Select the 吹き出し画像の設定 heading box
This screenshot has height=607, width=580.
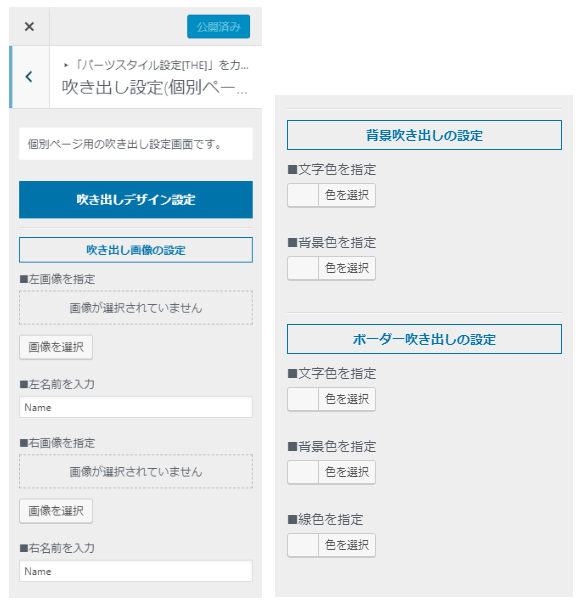[x=136, y=250]
